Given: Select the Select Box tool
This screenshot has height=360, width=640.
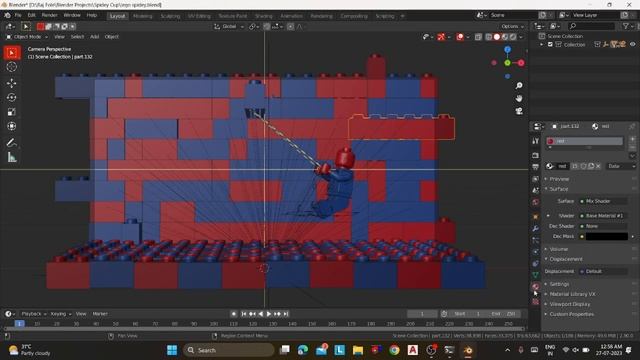Looking at the screenshot, I should (11, 53).
